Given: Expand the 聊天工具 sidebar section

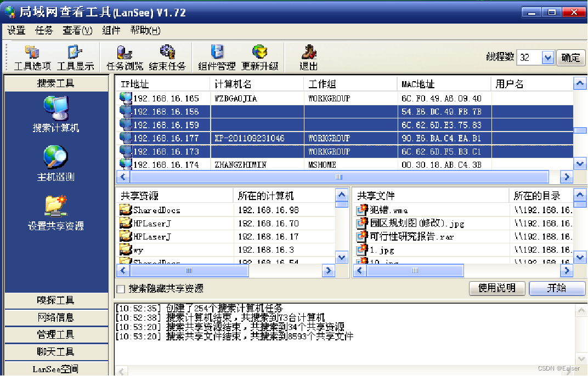Looking at the screenshot, I should tap(56, 352).
